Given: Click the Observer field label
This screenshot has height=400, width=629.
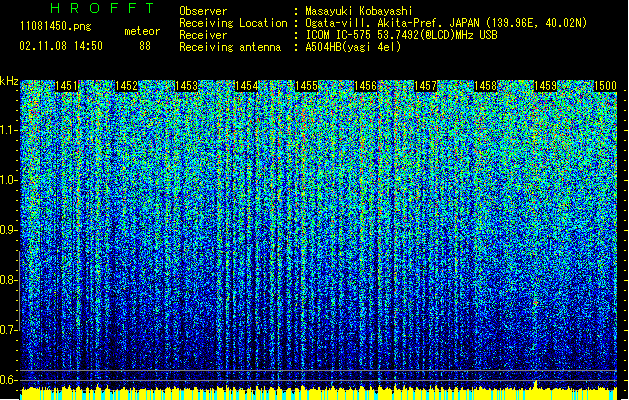Looking at the screenshot, I should click(x=203, y=11).
